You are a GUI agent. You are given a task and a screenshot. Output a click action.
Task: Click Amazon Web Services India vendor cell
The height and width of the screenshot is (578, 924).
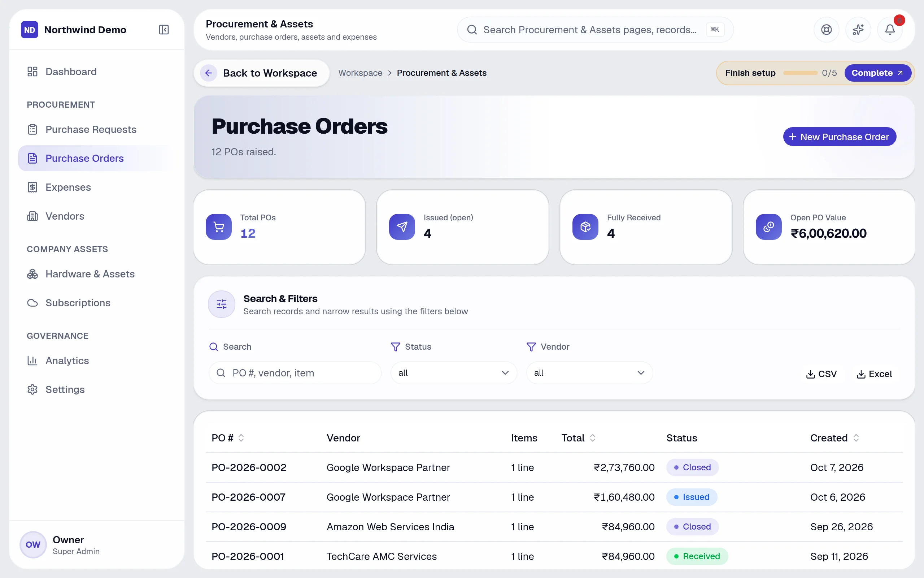click(390, 527)
